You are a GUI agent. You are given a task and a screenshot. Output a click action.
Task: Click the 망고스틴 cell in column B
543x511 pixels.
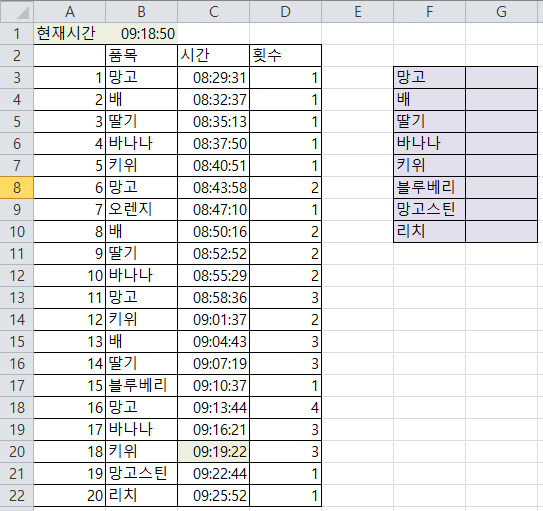pyautogui.click(x=142, y=473)
